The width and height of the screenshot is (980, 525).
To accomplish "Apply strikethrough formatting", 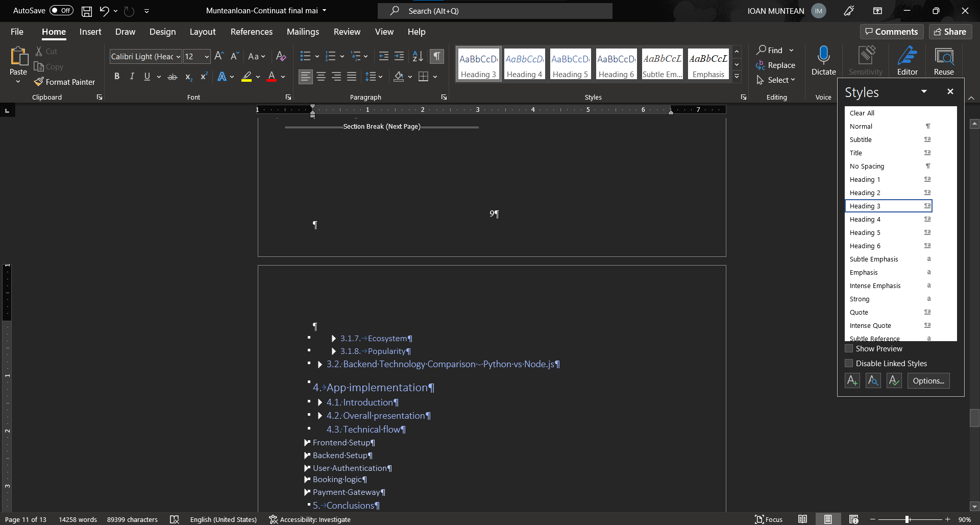I will (x=173, y=77).
